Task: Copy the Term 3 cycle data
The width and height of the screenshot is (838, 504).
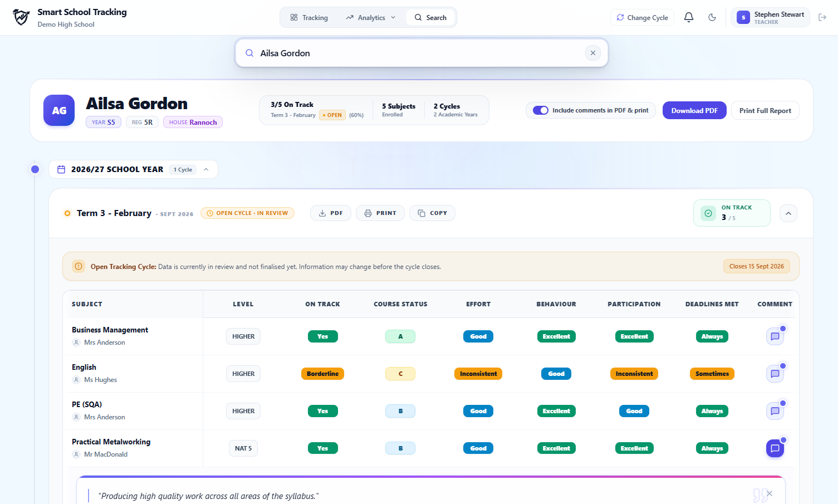Action: 432,213
